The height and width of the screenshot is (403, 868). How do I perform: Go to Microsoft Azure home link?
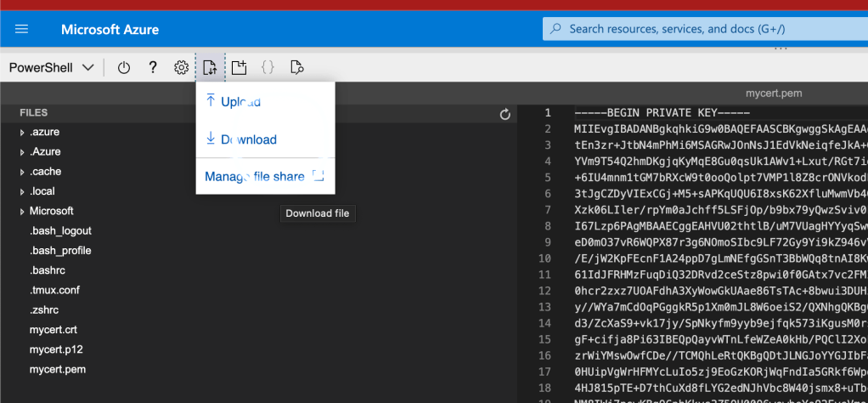click(110, 29)
